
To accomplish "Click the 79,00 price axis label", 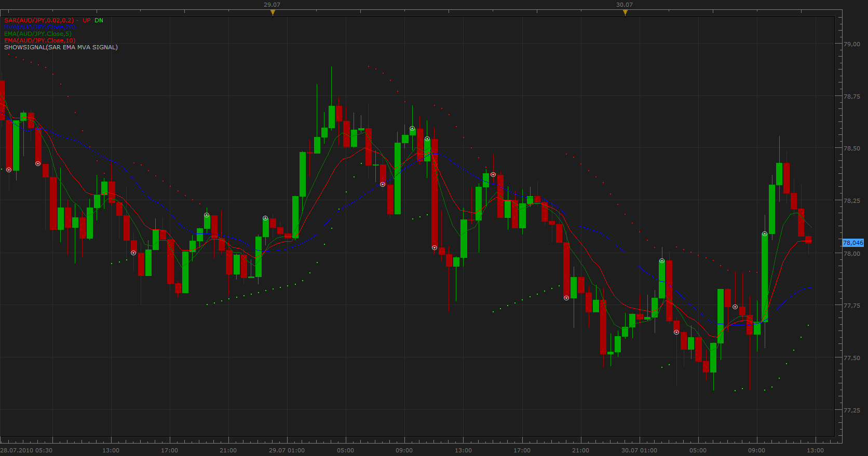I will click(851, 44).
